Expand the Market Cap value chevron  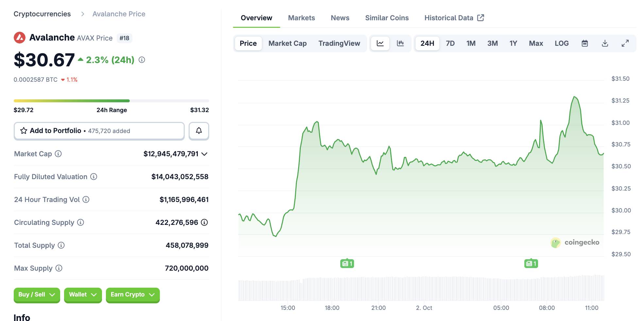(x=205, y=154)
